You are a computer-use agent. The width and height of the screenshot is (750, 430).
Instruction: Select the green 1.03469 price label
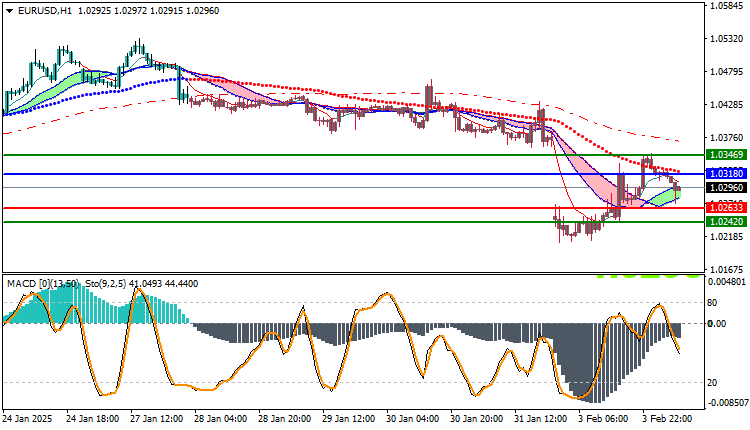pos(726,154)
